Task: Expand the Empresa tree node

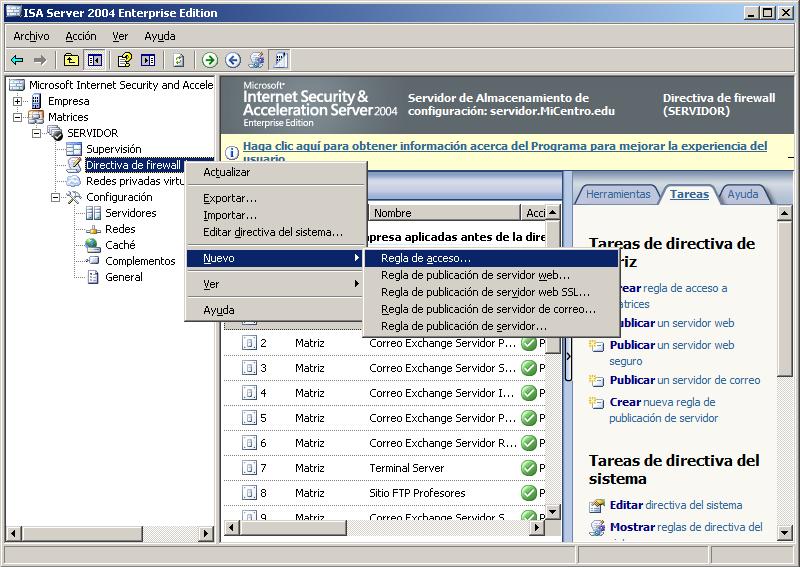Action: 18,101
